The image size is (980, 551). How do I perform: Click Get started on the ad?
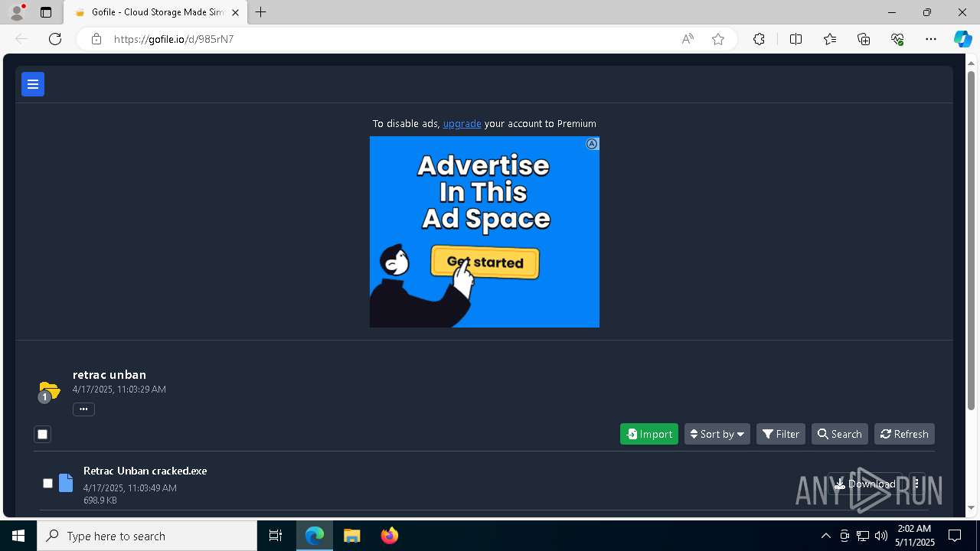tap(485, 262)
